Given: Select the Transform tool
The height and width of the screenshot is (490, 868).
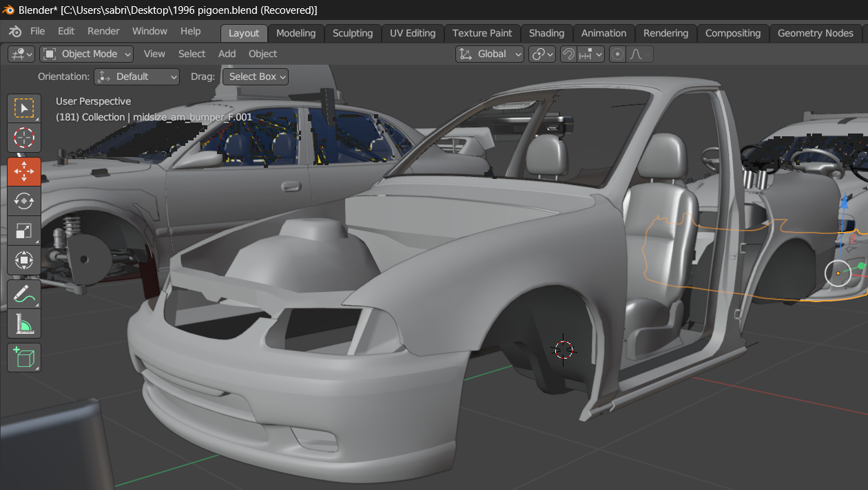Looking at the screenshot, I should 24,261.
